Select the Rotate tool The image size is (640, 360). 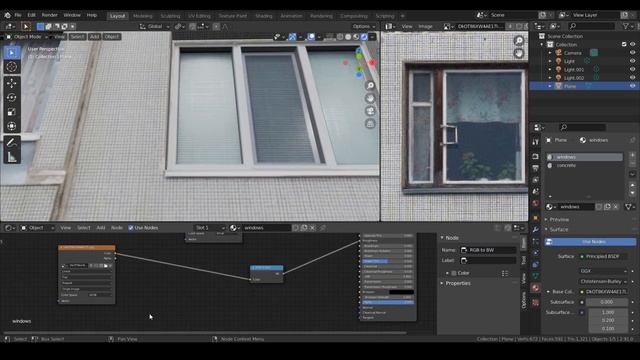pyautogui.click(x=11, y=98)
